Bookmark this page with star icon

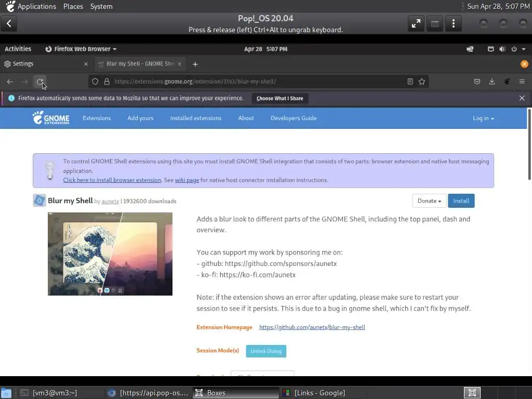pyautogui.click(x=422, y=82)
